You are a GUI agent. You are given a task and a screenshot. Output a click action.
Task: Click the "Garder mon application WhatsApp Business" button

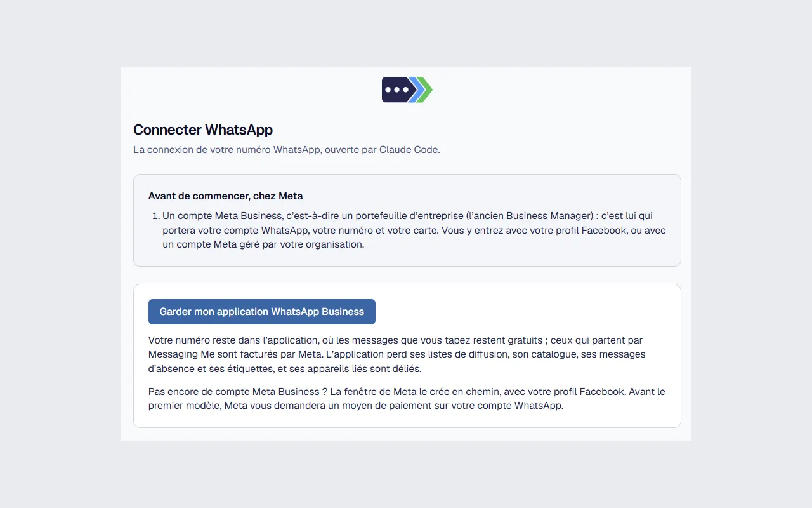[262, 312]
